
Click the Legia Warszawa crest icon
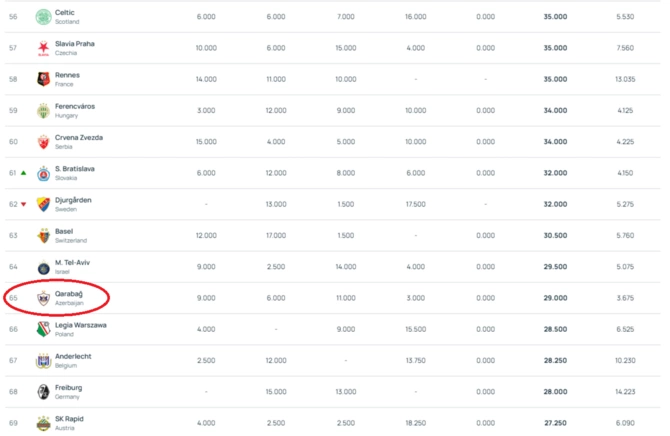[x=43, y=329]
